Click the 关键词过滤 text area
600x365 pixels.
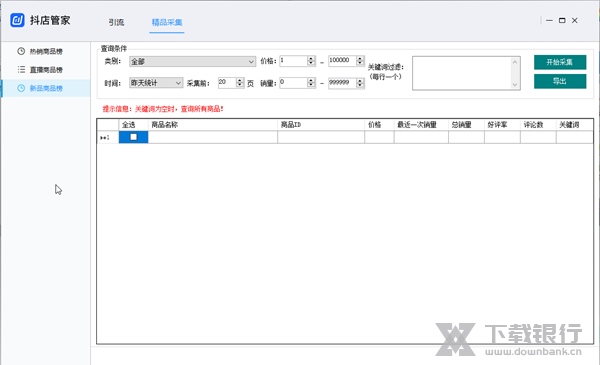462,73
